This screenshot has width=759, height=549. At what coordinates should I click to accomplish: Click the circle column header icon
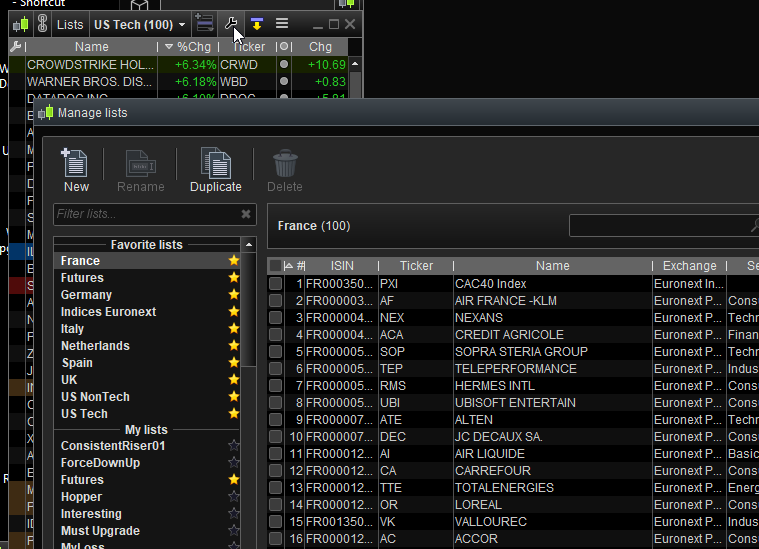point(284,46)
